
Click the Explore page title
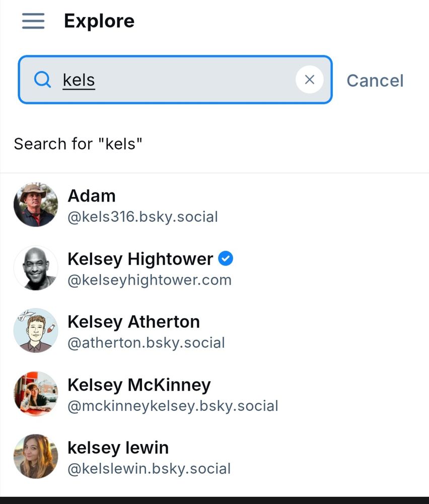pos(99,21)
